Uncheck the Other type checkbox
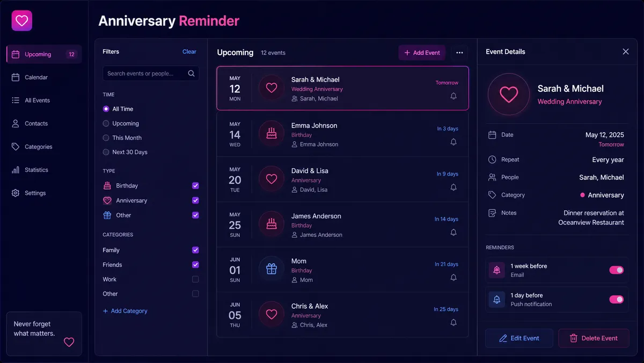 [x=195, y=215]
